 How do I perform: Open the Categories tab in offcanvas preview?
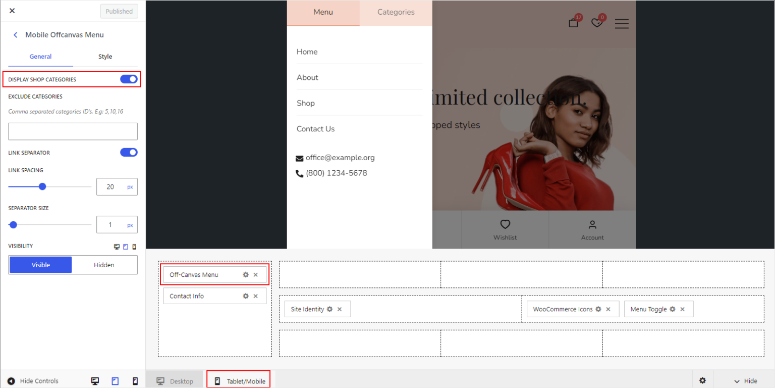[396, 13]
